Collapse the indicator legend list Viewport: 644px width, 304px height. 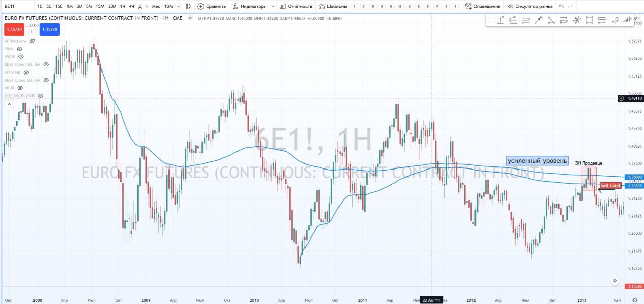pyautogui.click(x=9, y=104)
